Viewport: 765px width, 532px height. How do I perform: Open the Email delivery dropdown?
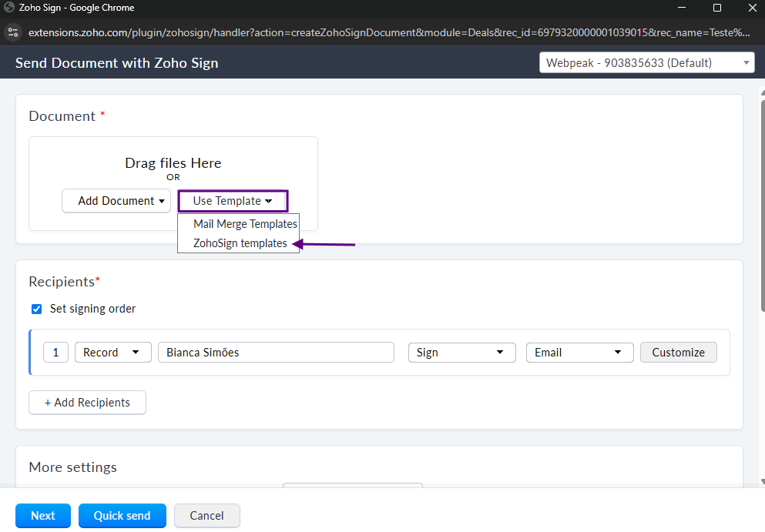(x=579, y=353)
